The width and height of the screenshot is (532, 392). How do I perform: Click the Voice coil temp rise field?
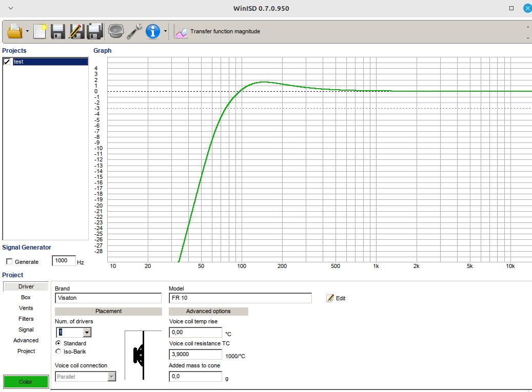195,332
